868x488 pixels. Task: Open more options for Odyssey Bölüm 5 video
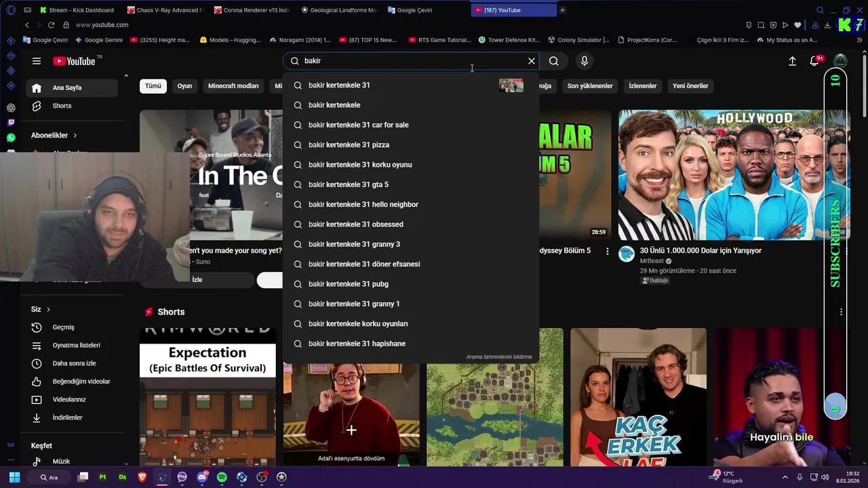(608, 251)
